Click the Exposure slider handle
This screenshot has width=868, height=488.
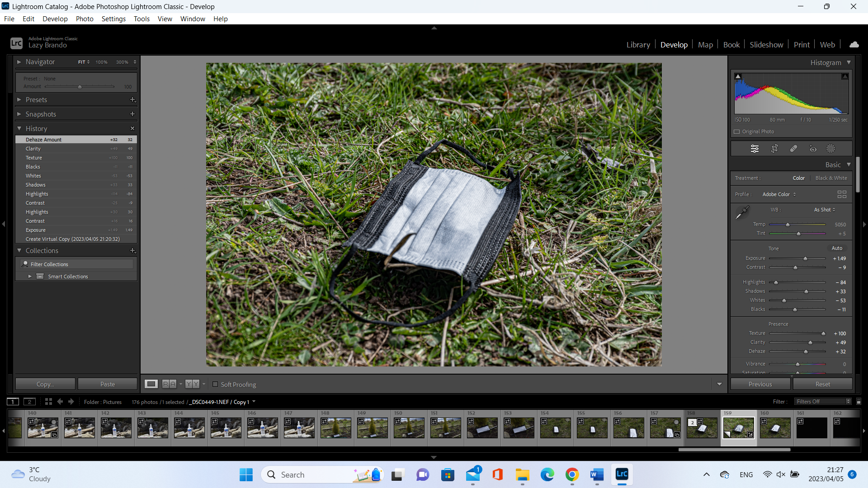[x=805, y=258]
